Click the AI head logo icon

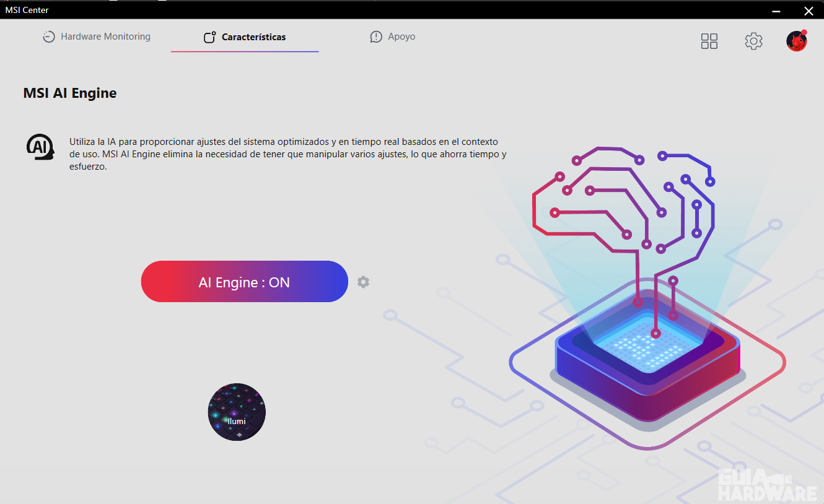(40, 147)
